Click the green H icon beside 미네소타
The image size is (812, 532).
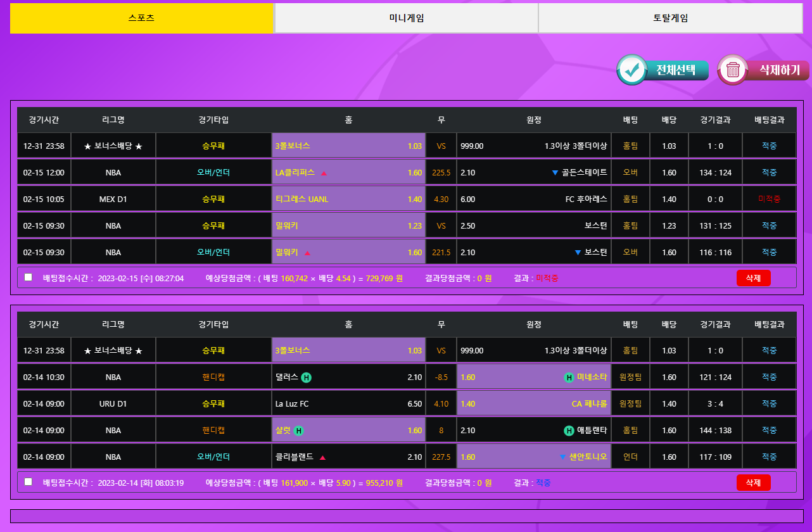tap(569, 377)
